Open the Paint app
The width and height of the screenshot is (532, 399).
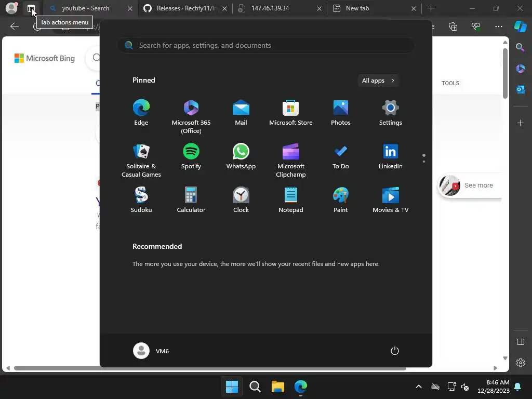coord(341,200)
